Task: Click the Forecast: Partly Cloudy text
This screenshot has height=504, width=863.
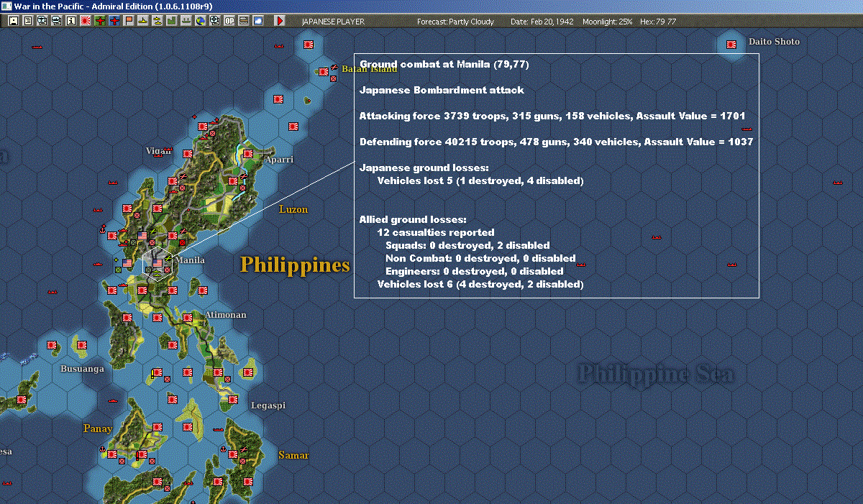Action: click(x=456, y=22)
